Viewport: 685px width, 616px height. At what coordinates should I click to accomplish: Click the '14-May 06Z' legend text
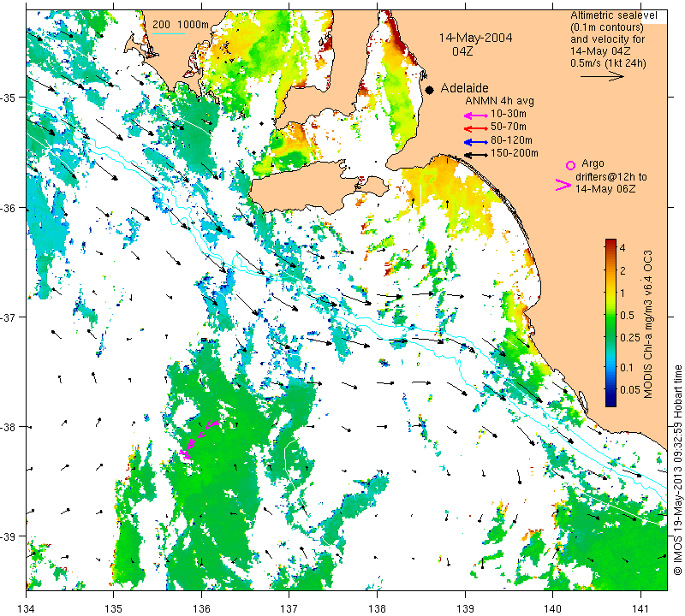pos(605,188)
